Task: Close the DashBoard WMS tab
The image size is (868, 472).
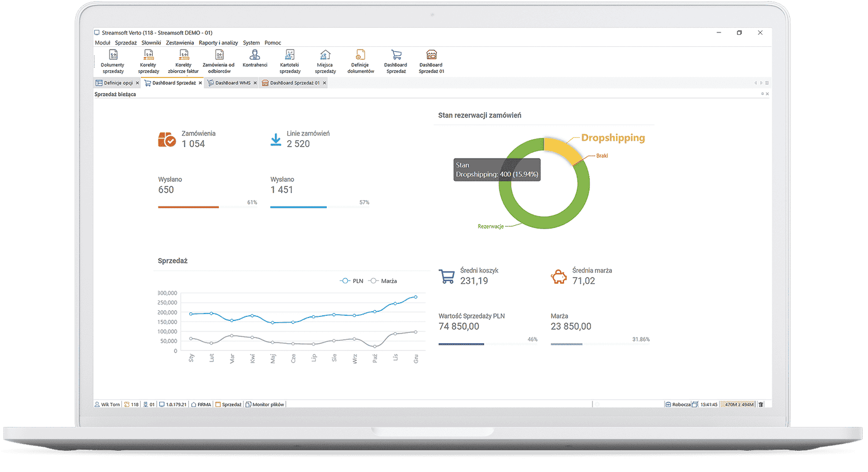Action: point(255,83)
